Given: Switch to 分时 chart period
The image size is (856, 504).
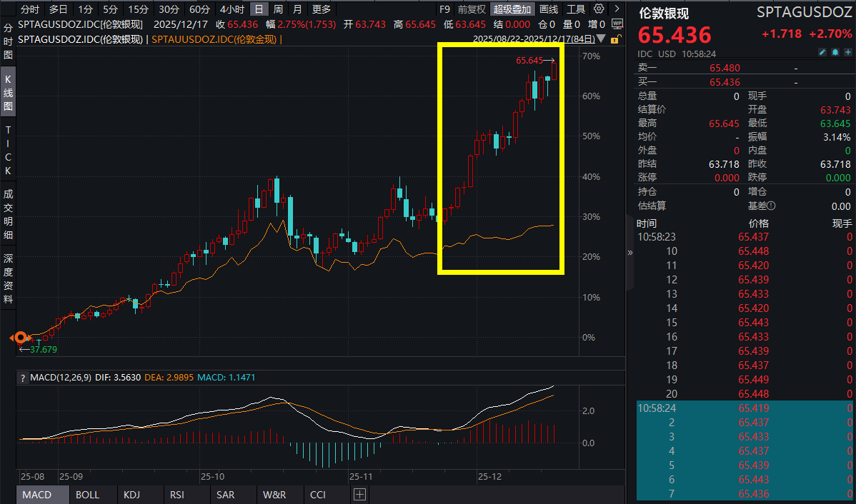Looking at the screenshot, I should tap(29, 9).
